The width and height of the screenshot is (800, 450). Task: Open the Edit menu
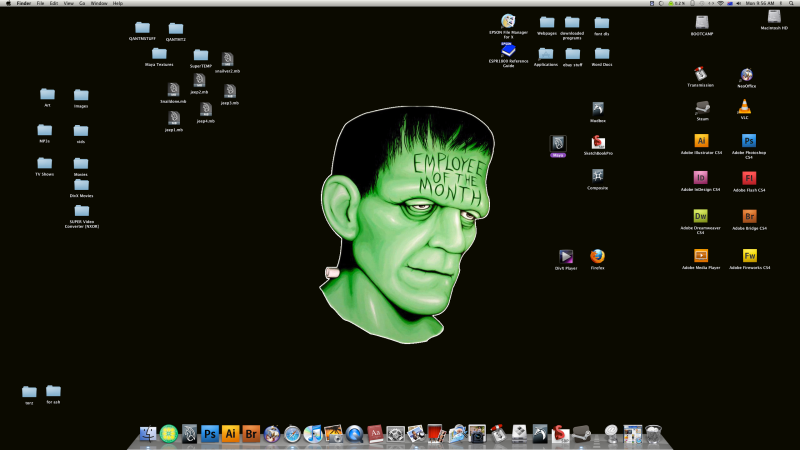(54, 3)
